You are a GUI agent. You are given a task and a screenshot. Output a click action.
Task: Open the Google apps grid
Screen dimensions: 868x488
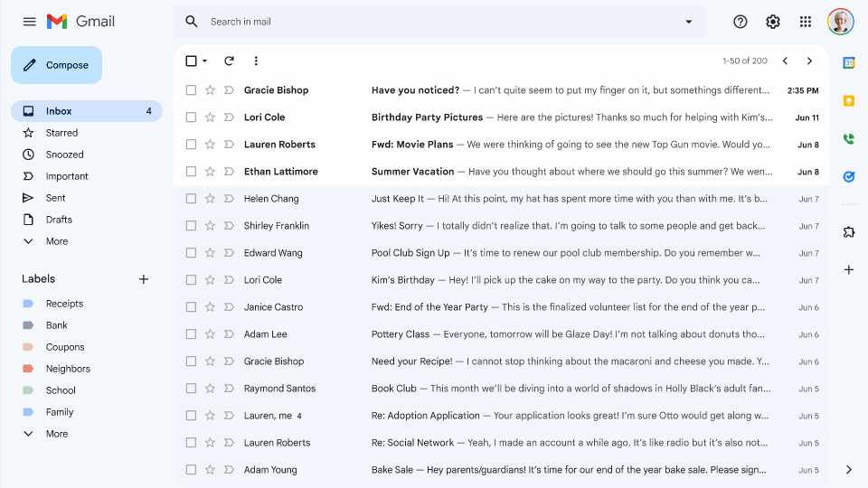point(805,22)
